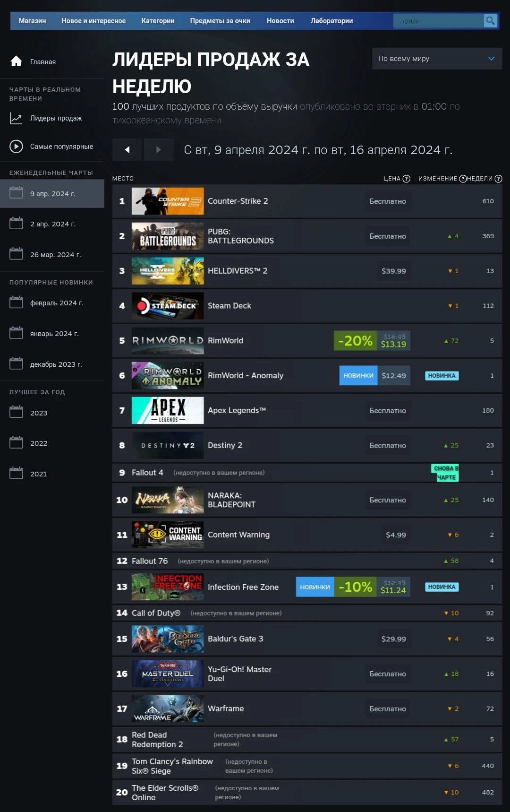This screenshot has height=812, width=510.
Task: Click the calendar icon next to 2023
Action: [16, 412]
